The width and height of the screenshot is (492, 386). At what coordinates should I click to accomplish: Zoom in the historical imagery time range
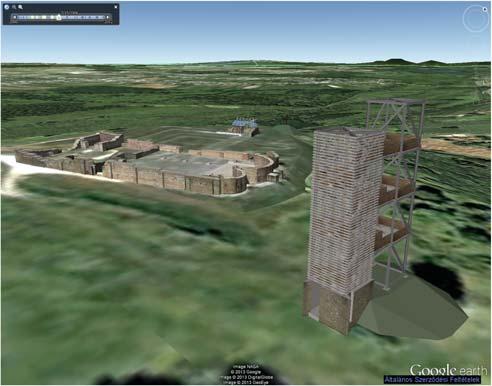tap(20, 7)
